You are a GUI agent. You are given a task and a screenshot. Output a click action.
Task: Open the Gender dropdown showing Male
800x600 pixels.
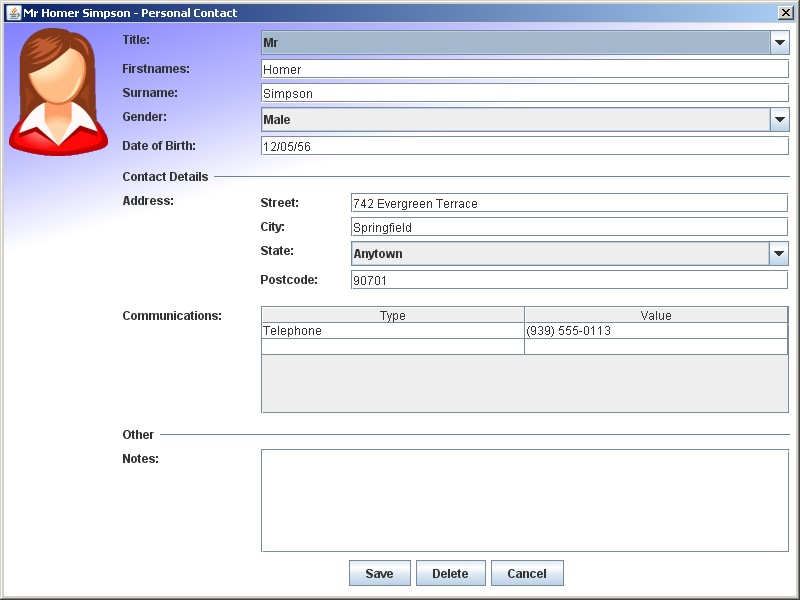(x=779, y=119)
